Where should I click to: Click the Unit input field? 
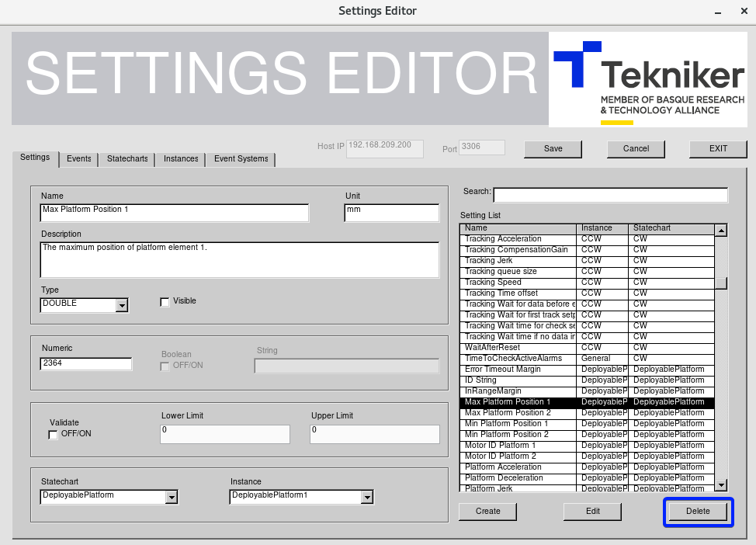pos(391,213)
